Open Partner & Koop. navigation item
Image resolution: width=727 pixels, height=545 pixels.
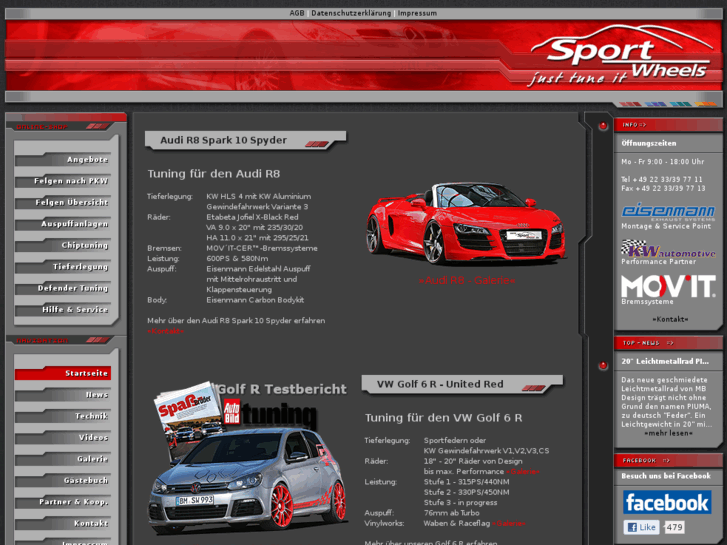pos(63,502)
